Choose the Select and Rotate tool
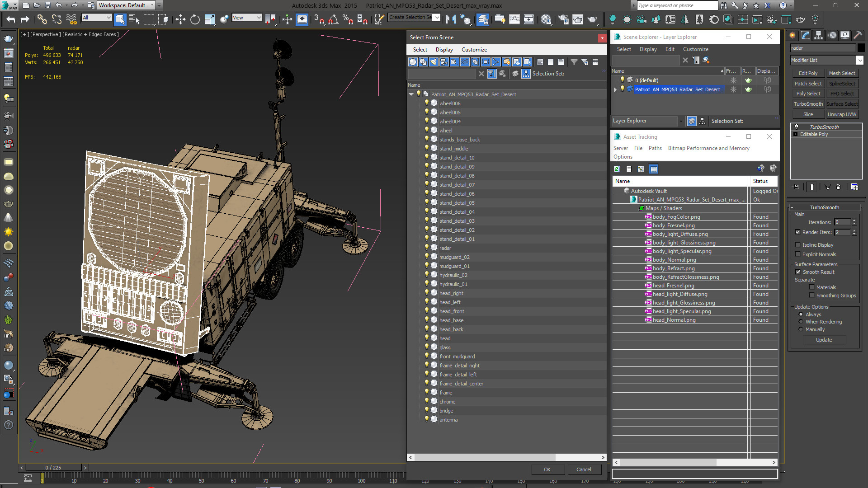The height and width of the screenshot is (488, 868). 195,19
